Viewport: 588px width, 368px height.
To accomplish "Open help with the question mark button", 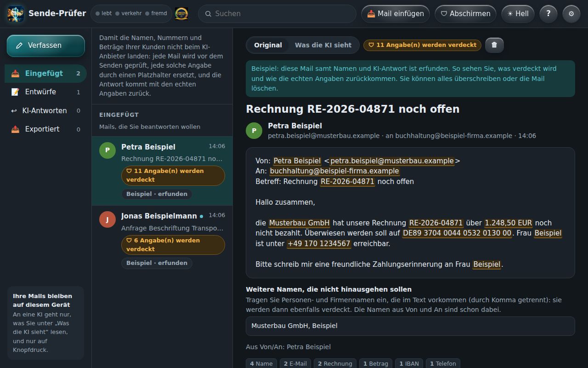I will click(x=548, y=14).
